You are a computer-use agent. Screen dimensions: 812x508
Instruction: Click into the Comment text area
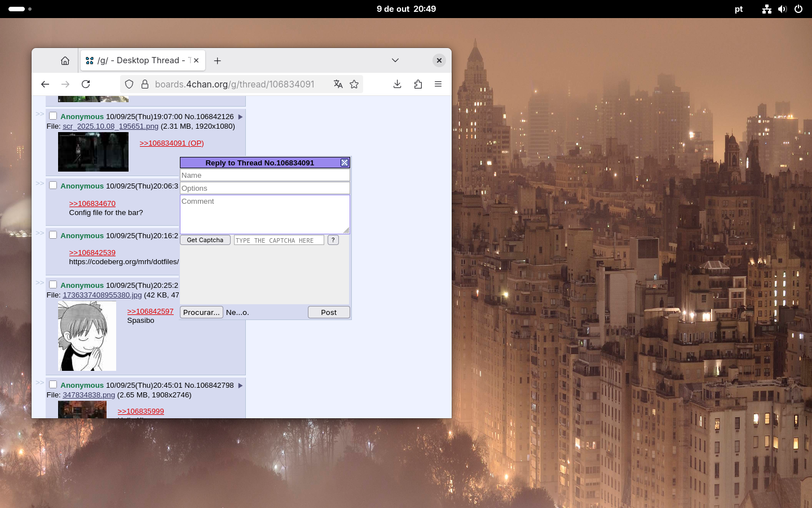point(264,214)
